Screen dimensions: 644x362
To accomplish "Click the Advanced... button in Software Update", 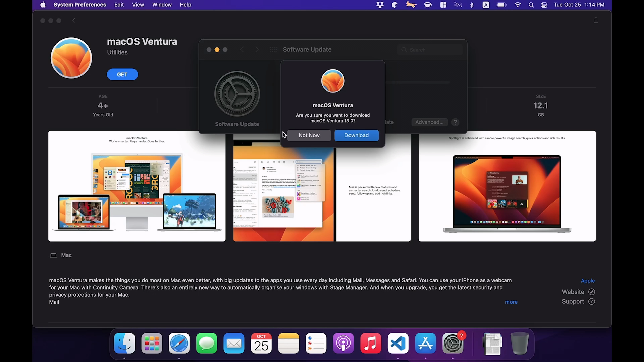I will tap(429, 122).
